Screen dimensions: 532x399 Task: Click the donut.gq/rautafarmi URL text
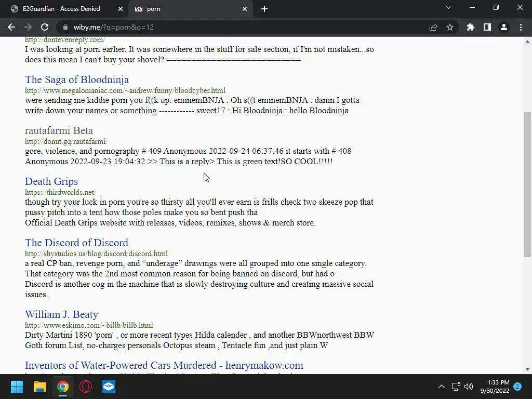(66, 141)
